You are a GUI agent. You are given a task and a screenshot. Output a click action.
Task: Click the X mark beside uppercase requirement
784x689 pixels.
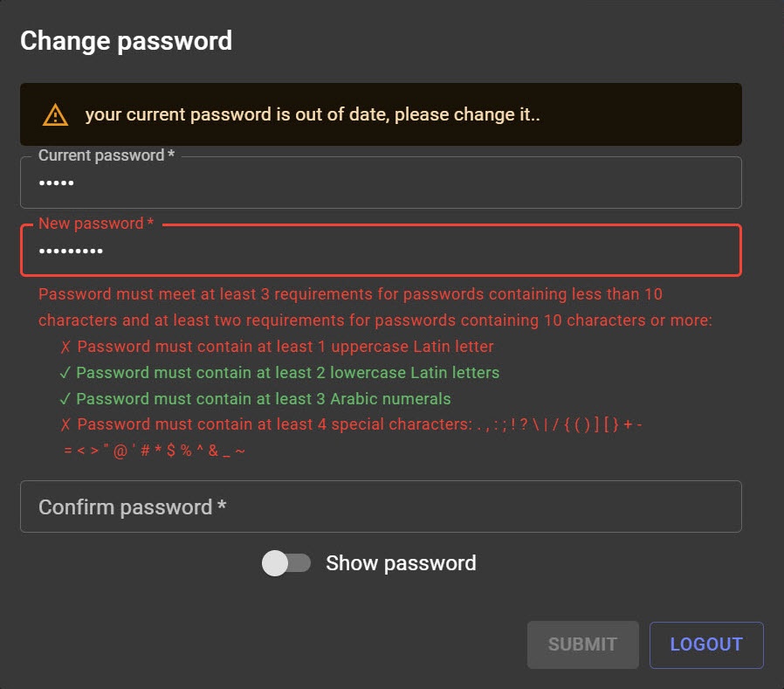[65, 347]
